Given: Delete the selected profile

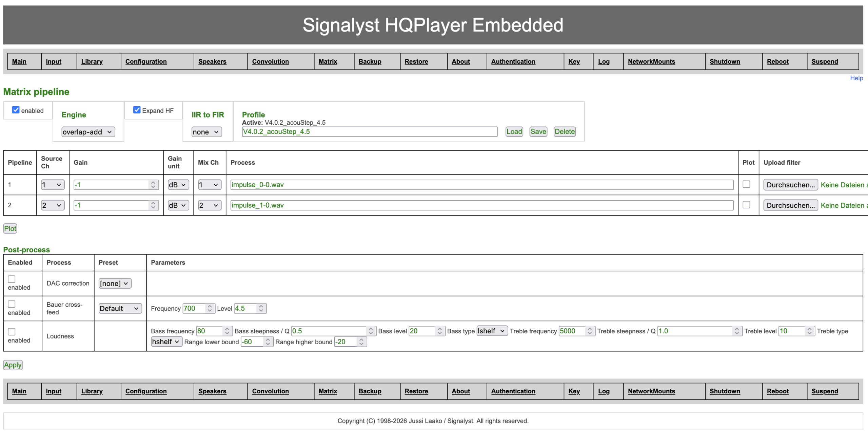Looking at the screenshot, I should coord(565,131).
